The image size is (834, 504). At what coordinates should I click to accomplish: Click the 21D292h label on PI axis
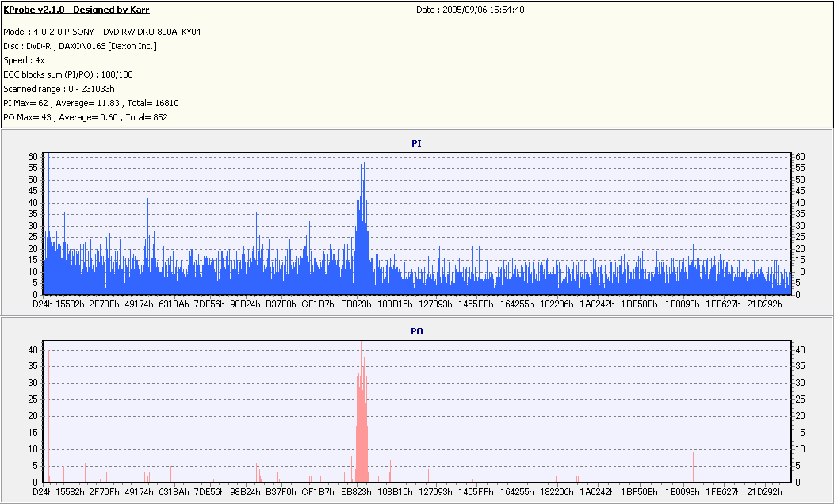click(764, 304)
